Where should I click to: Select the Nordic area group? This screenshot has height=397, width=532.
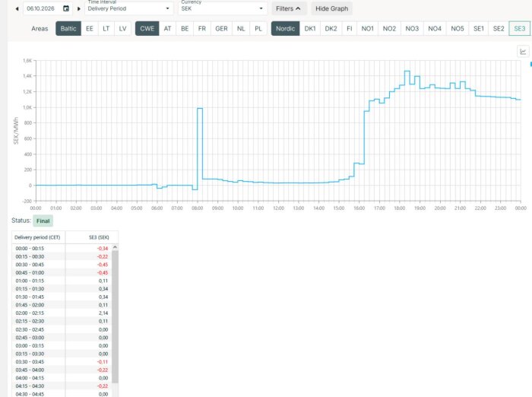pos(285,29)
